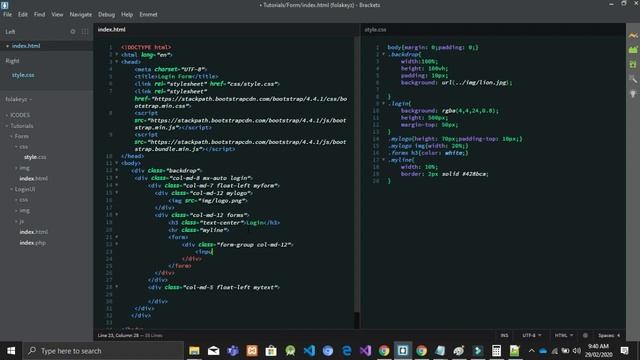This screenshot has height=360, width=640.
Task: Open working files gear settings icon
Action: (73, 31)
